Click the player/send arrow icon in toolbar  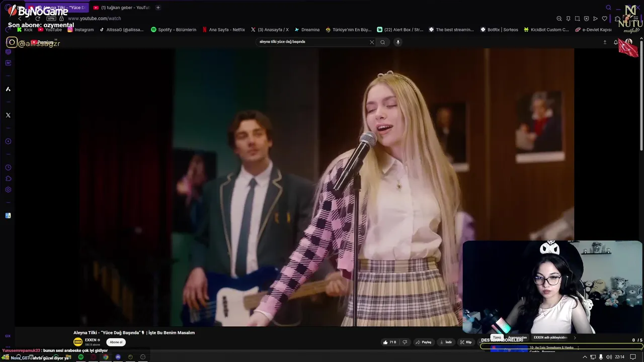595,19
